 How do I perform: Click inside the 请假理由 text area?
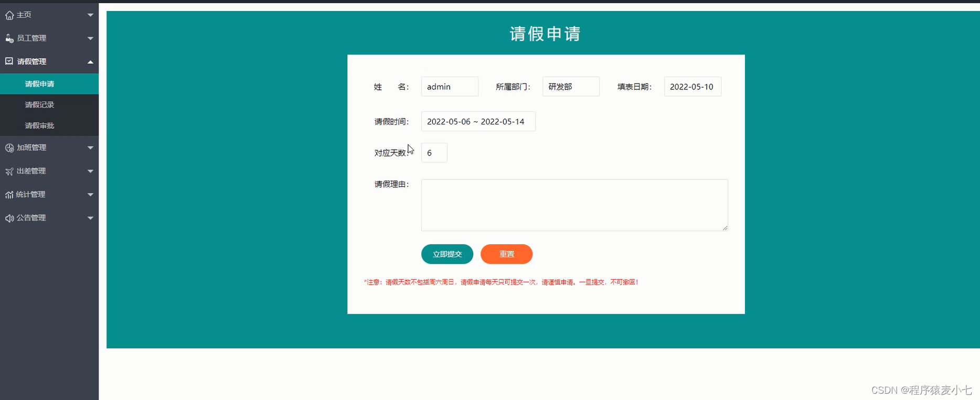coord(574,205)
